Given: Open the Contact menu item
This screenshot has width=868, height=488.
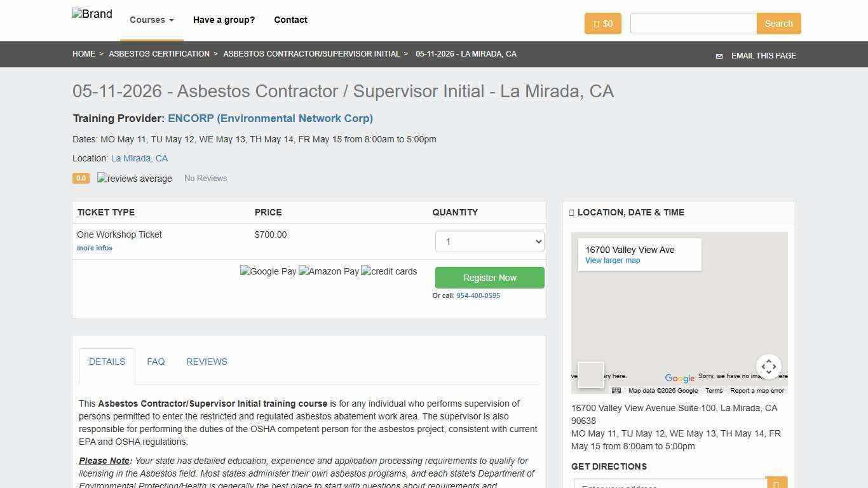Looking at the screenshot, I should pos(290,20).
